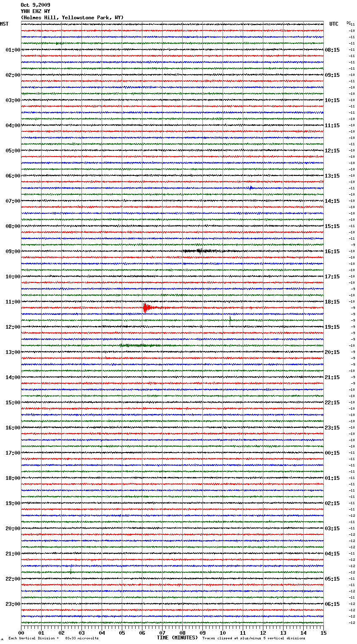357x644 pixels.
Task: Click x-axis minute tick label 03
Action: point(81,633)
